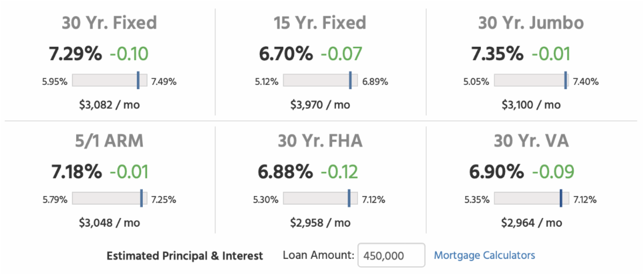Click the 30 Yr. Jumbo rate range bar
644x275 pixels.
pyautogui.click(x=531, y=81)
